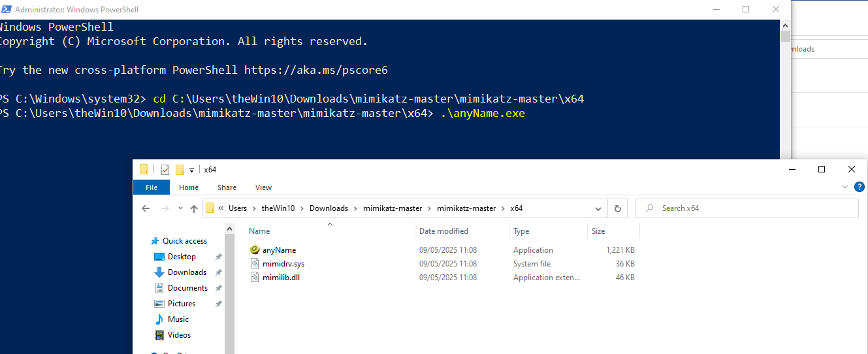This screenshot has height=354, width=868.
Task: Click the Pictures icon in sidebar
Action: [x=159, y=304]
